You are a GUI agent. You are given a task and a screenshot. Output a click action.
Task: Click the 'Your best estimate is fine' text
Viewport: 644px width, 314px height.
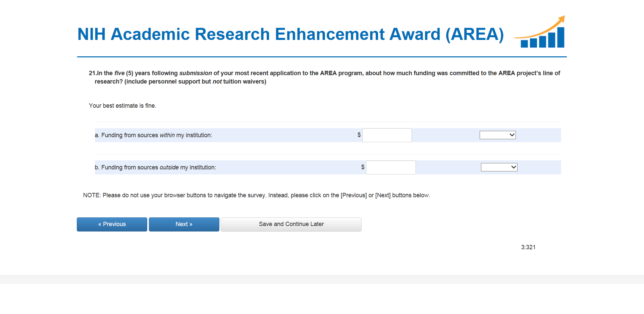(x=122, y=106)
